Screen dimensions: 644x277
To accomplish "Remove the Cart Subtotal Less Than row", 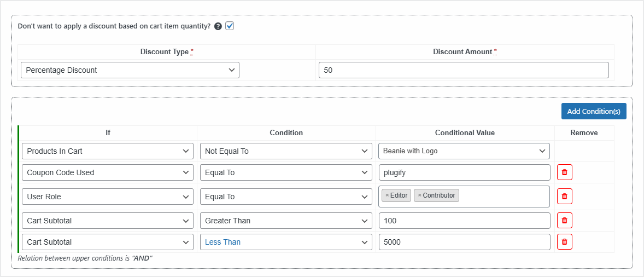I will 564,242.
